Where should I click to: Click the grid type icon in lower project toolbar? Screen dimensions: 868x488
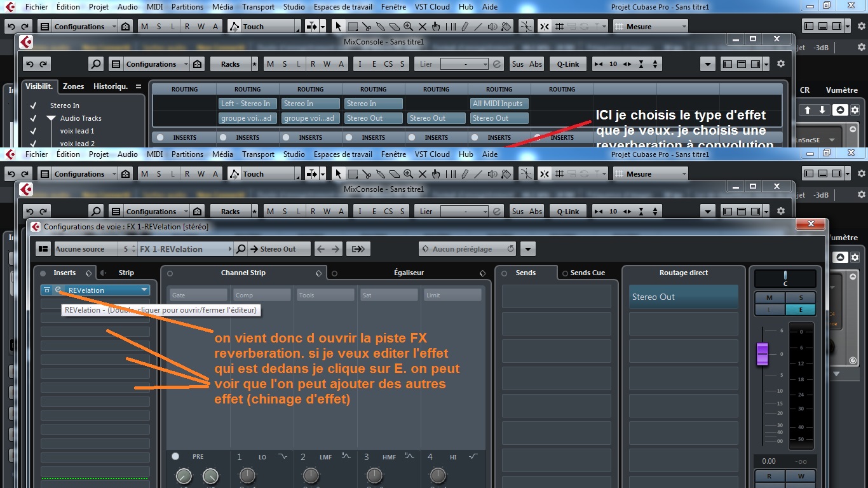point(559,174)
